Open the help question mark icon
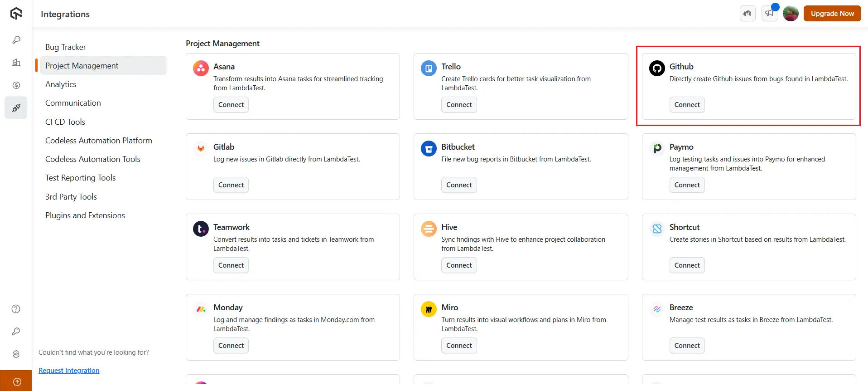Viewport: 868px width, 391px height. [x=16, y=309]
